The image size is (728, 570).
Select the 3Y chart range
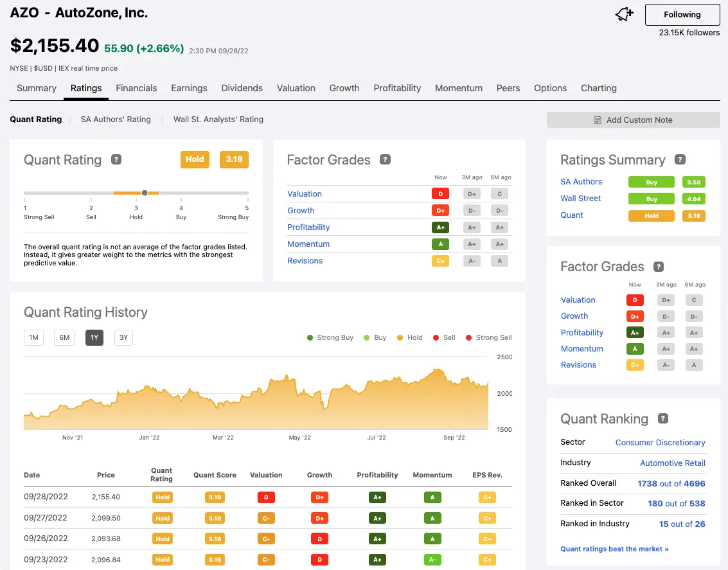(123, 337)
